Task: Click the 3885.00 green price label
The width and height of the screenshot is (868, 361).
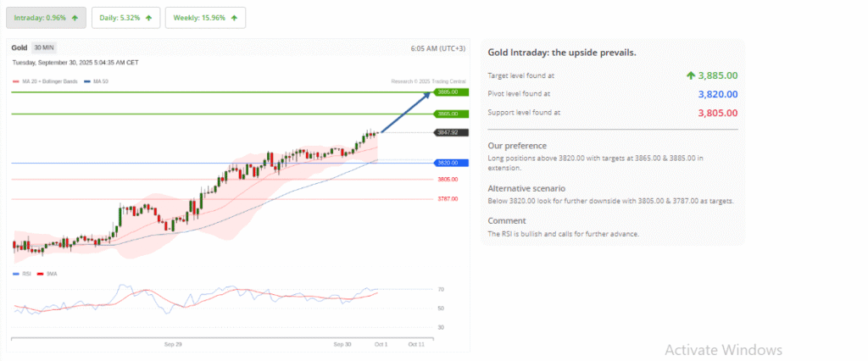Action: 446,92
